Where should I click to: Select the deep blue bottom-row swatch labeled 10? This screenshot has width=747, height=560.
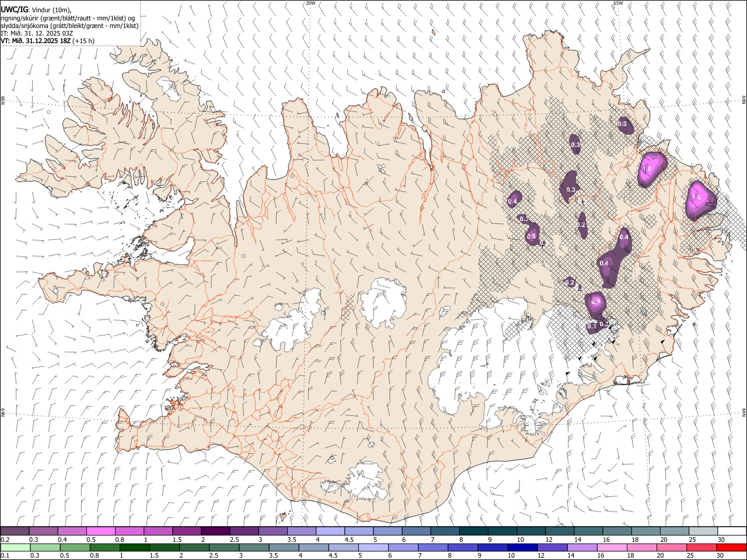click(522, 547)
